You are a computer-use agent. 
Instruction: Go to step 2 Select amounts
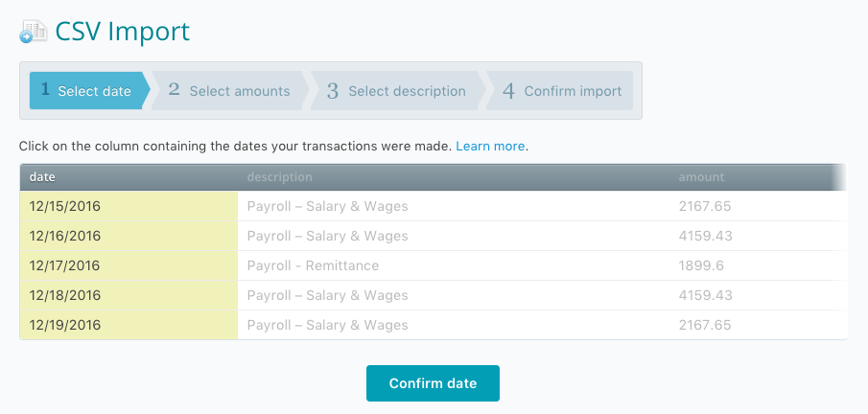[229, 91]
